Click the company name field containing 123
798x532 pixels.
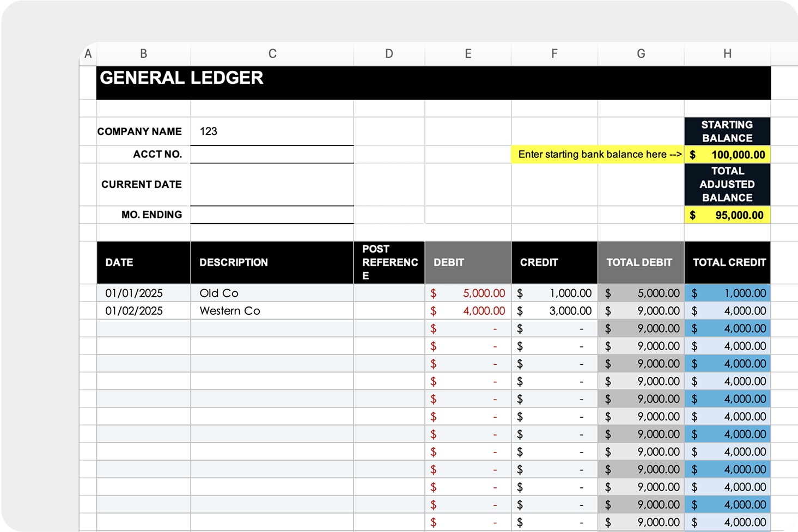click(x=272, y=131)
